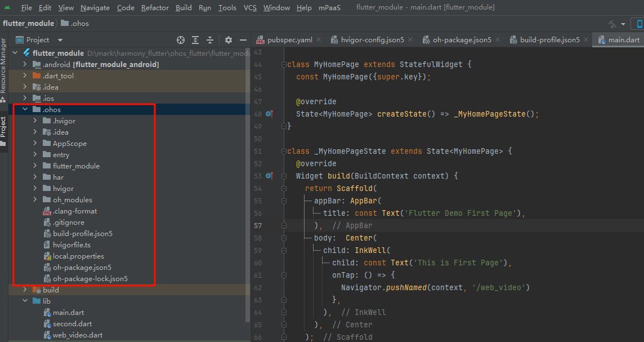Toggle the Project tool window side tab

(3, 127)
